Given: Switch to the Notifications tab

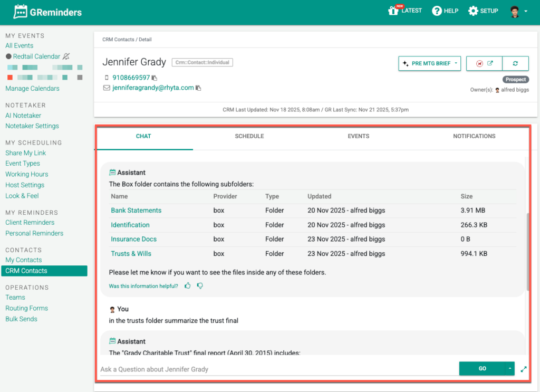Looking at the screenshot, I should click(x=474, y=136).
